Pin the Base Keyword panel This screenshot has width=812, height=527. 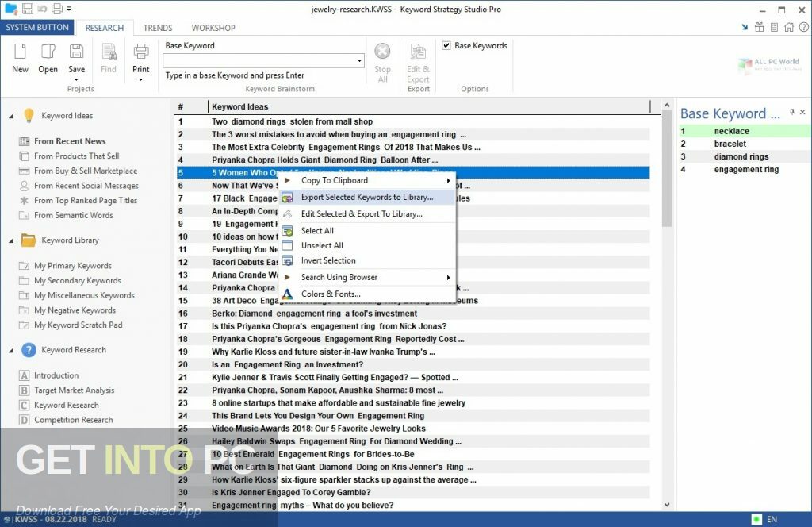point(792,112)
